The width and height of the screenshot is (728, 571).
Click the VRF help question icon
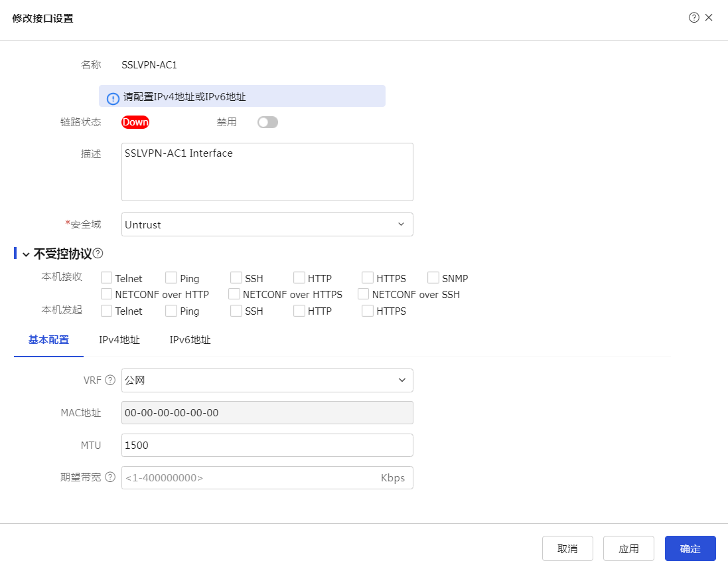point(110,380)
